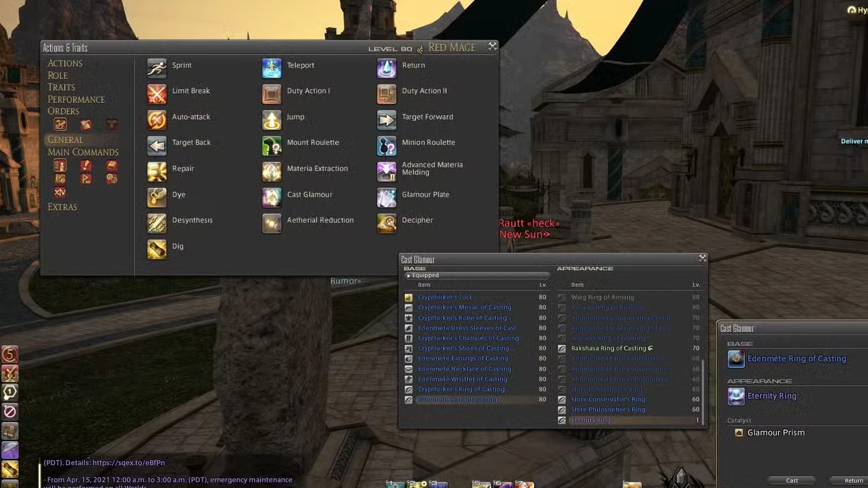Viewport: 868px width, 488px height.
Task: Open the sqex.to link in chat
Action: point(129,463)
